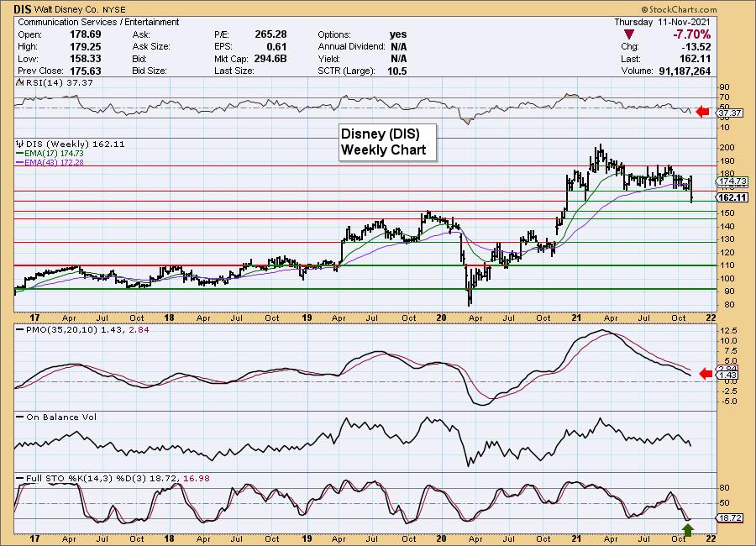Click the Open value 178.69
This screenshot has height=546, width=756.
coord(86,34)
